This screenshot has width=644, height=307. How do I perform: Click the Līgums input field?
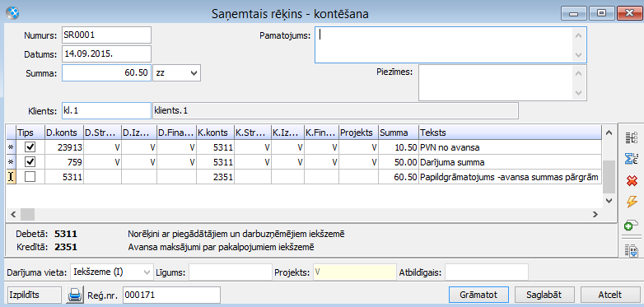(x=230, y=272)
